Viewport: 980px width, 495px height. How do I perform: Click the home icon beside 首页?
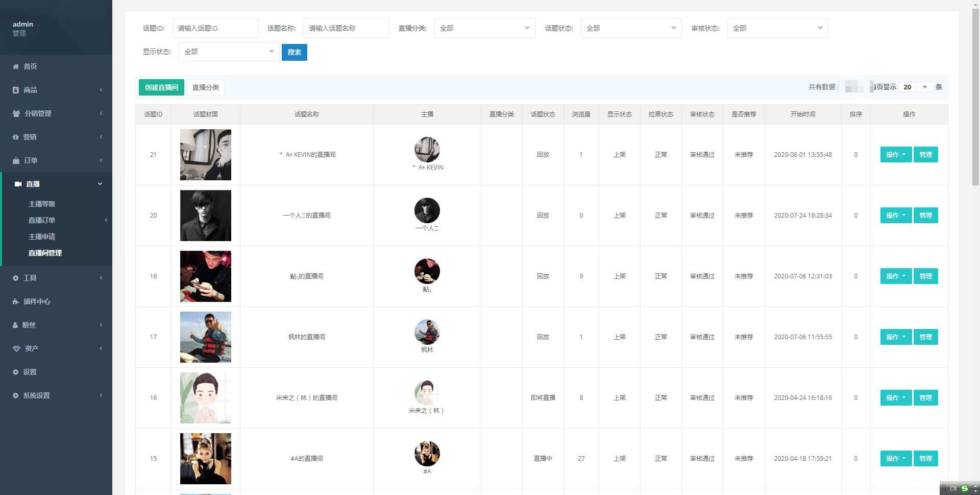16,66
